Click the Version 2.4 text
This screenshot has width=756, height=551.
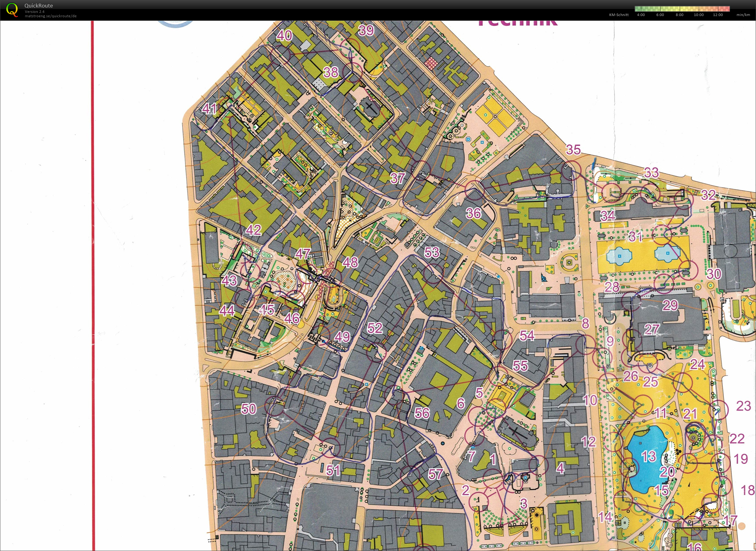(x=34, y=11)
